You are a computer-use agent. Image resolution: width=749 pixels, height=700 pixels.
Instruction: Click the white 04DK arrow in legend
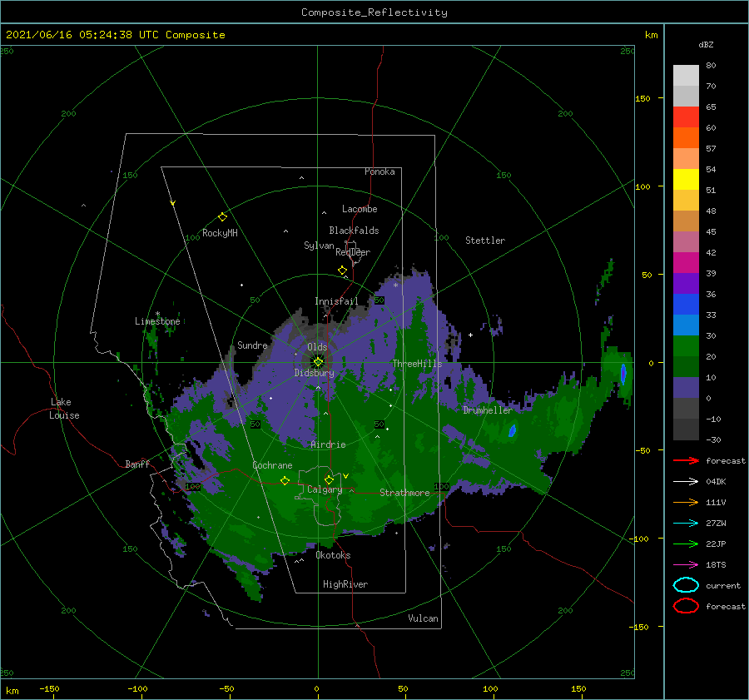coord(686,481)
